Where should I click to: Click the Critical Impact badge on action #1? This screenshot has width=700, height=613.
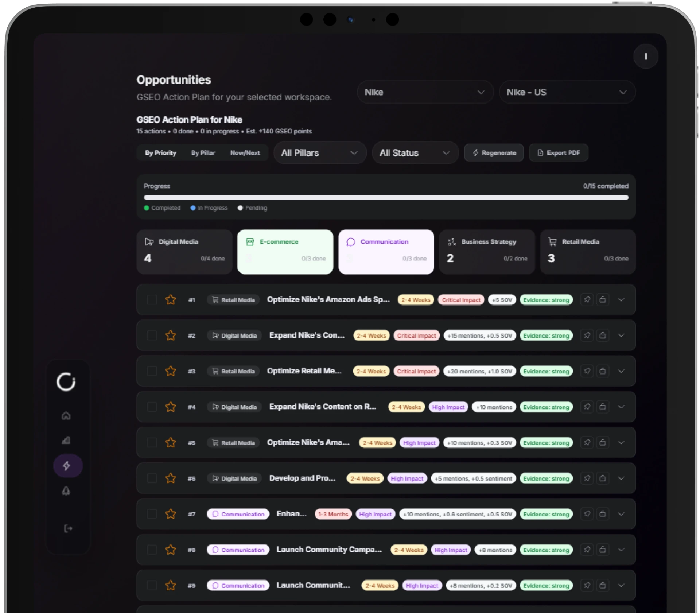coord(461,300)
